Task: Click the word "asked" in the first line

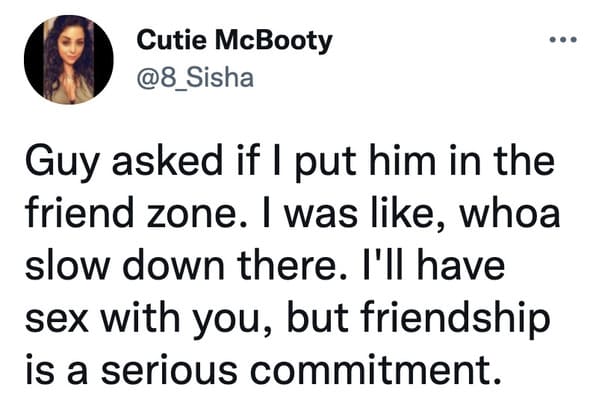Action: pyautogui.click(x=167, y=160)
